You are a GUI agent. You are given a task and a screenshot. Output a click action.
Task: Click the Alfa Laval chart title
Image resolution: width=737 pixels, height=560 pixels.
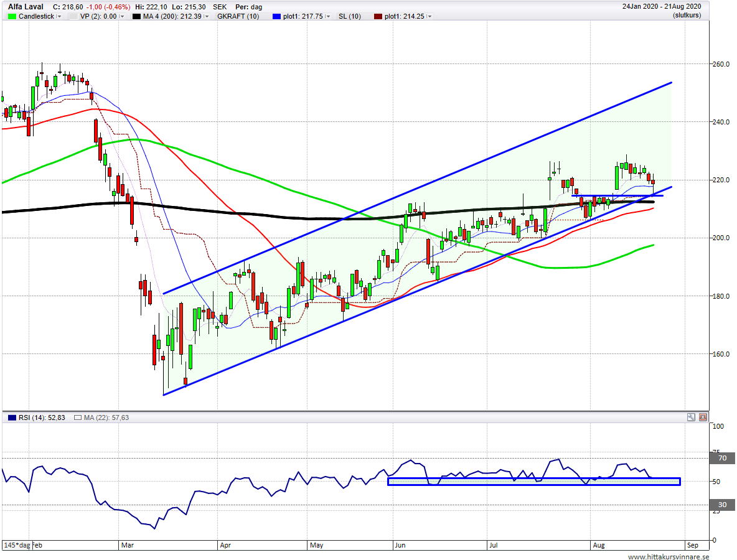tap(26, 7)
